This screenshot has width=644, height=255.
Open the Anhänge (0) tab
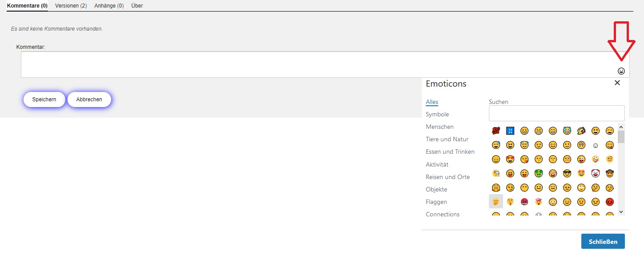109,6
